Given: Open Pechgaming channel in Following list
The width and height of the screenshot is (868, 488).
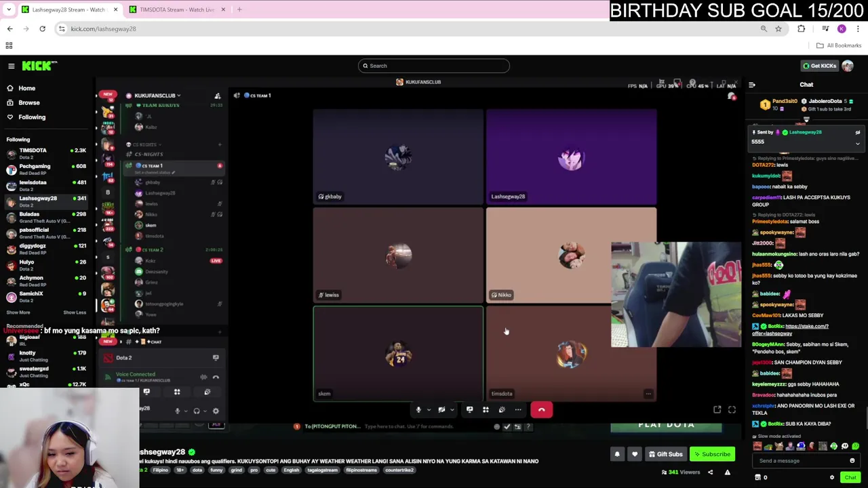Looking at the screenshot, I should coord(46,169).
